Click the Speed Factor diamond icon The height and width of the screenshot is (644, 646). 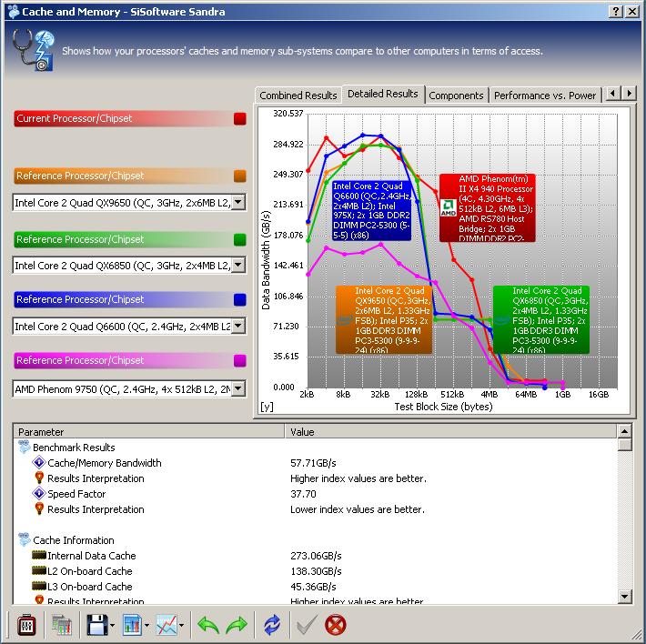pos(39,494)
